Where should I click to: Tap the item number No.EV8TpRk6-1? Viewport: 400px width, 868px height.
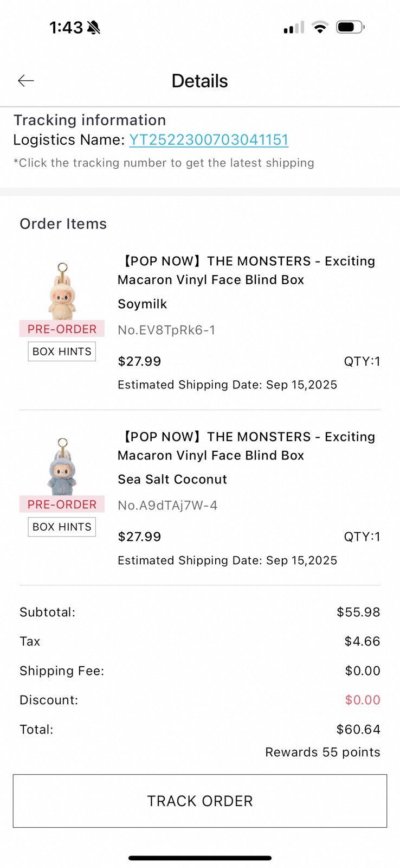point(166,330)
